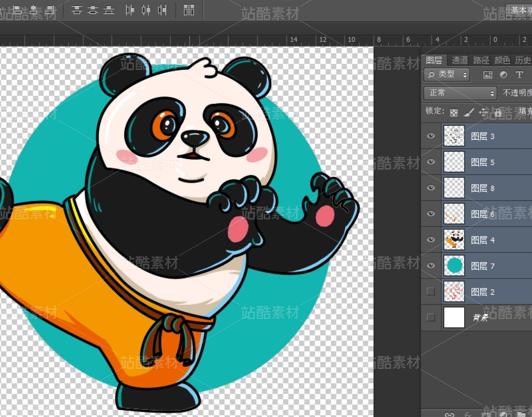
Task: Select layer name 图层 5
Action: pos(483,162)
